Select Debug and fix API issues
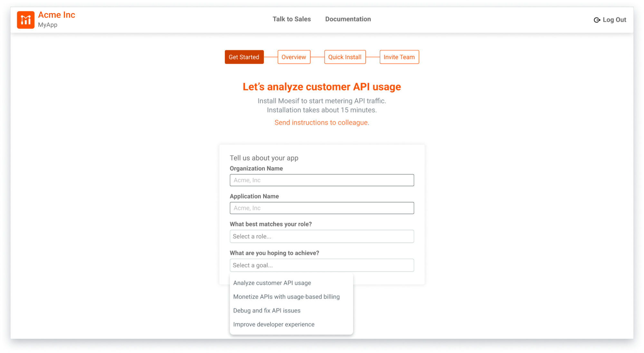Image resolution: width=644 pixels, height=353 pixels. click(267, 311)
